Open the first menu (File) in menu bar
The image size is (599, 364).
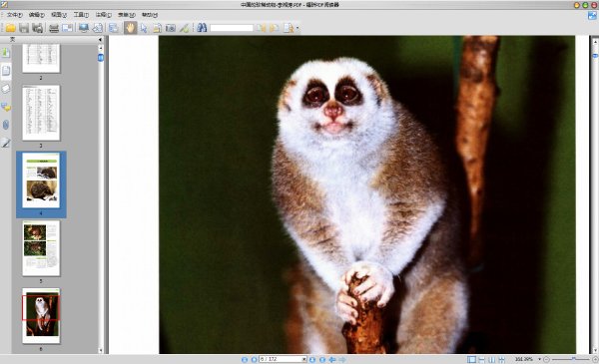[15, 15]
